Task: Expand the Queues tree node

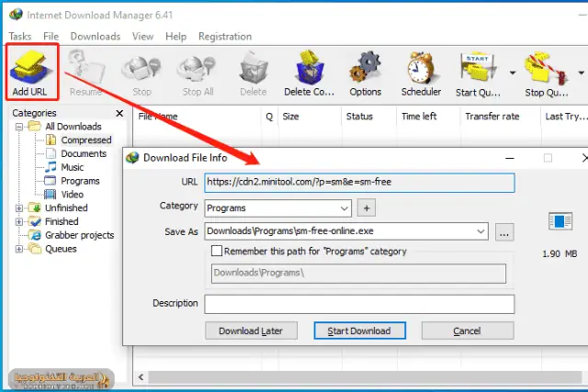Action: (19, 249)
